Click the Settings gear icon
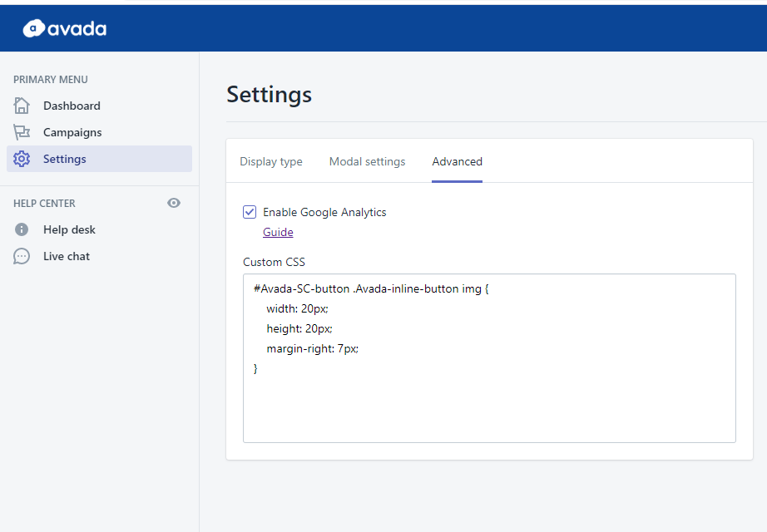 22,159
